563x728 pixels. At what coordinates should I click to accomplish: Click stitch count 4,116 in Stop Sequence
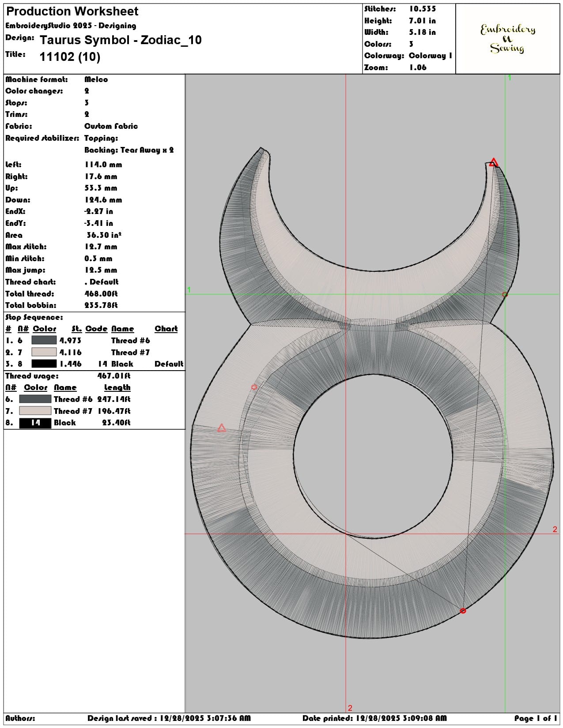[71, 353]
